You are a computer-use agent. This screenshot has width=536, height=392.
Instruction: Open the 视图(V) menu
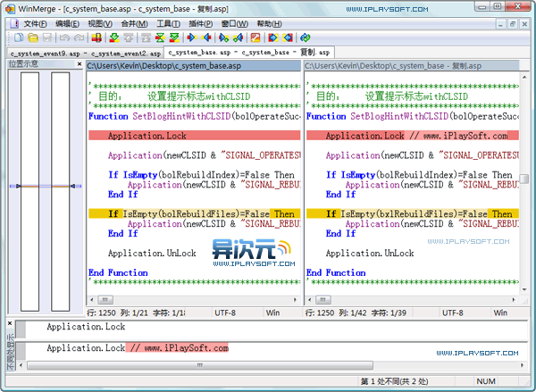(100, 24)
